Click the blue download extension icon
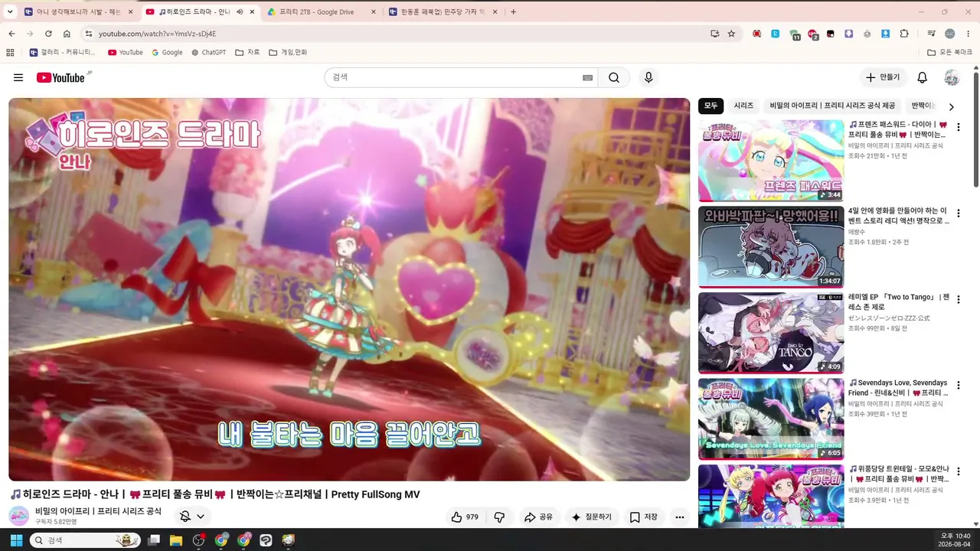980x551 pixels. (885, 34)
